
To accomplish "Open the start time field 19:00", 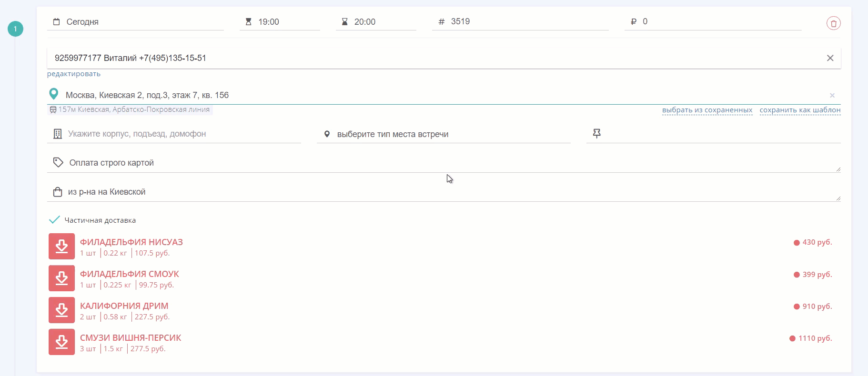I will pos(280,22).
